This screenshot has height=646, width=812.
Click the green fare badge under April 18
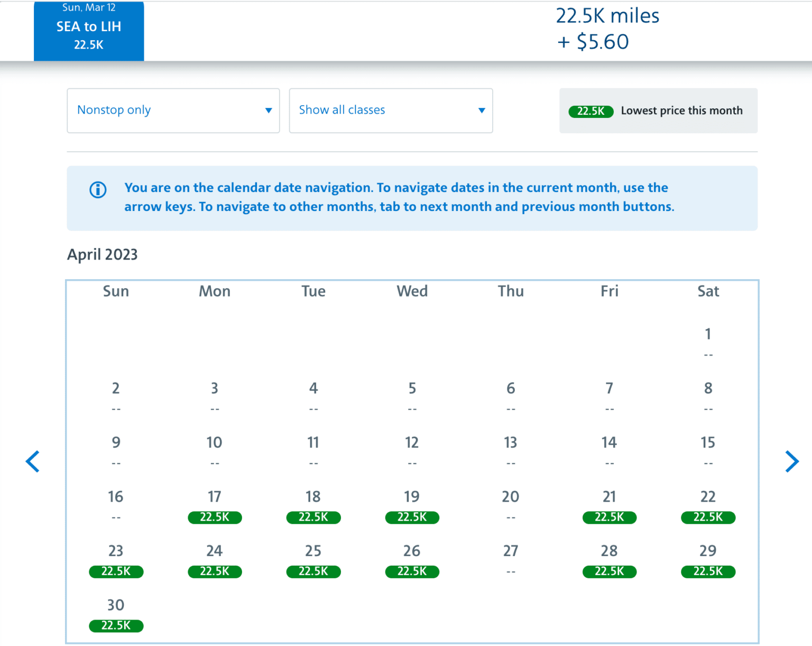coord(313,518)
